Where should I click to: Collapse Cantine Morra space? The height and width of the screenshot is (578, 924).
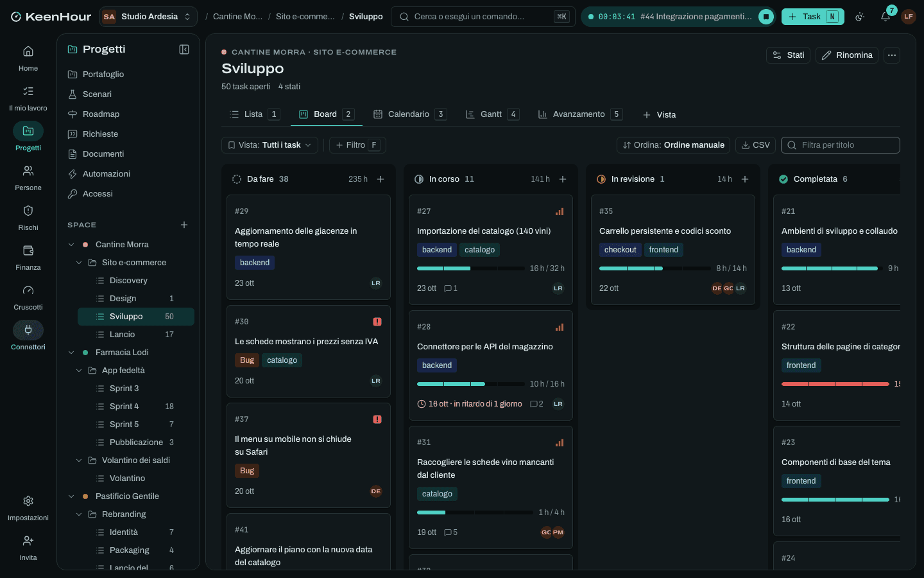pyautogui.click(x=71, y=245)
